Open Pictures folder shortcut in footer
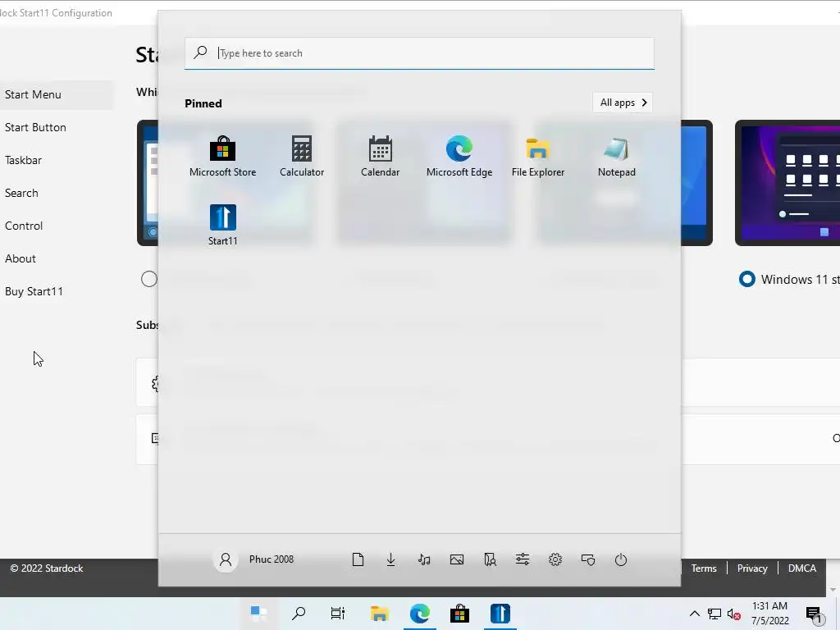Image resolution: width=840 pixels, height=630 pixels. click(x=457, y=559)
